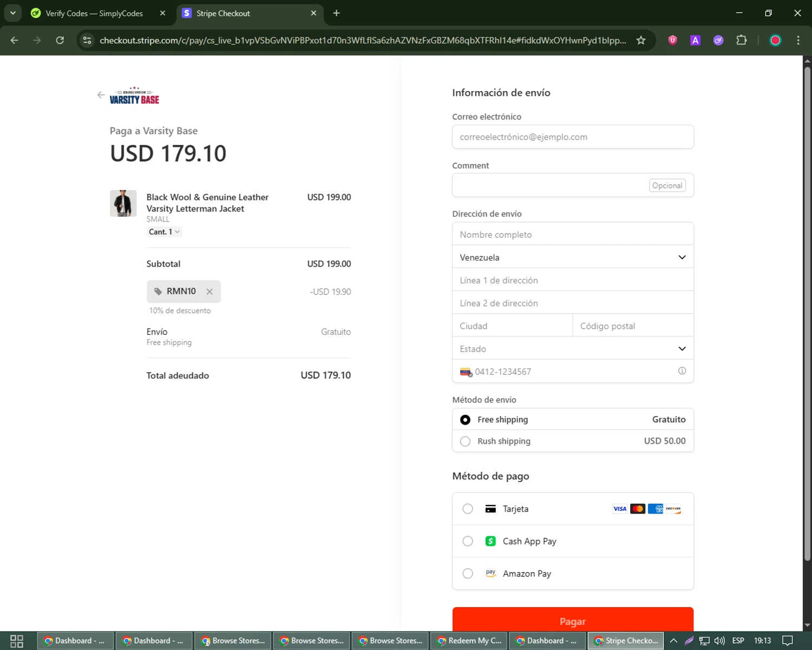Choose Tarjeta payment method
Screen dimensions: 812x650
[x=573, y=509]
